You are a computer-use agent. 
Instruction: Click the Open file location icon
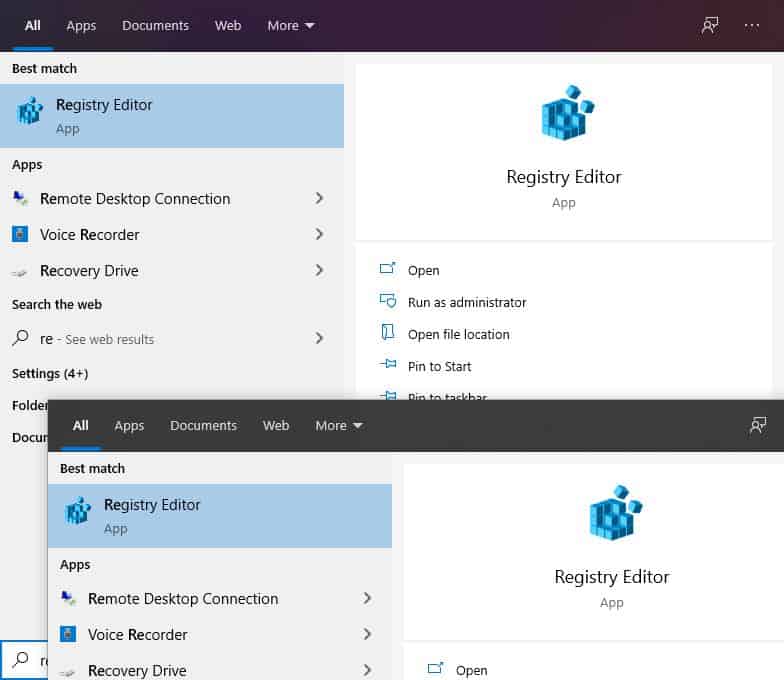point(388,332)
